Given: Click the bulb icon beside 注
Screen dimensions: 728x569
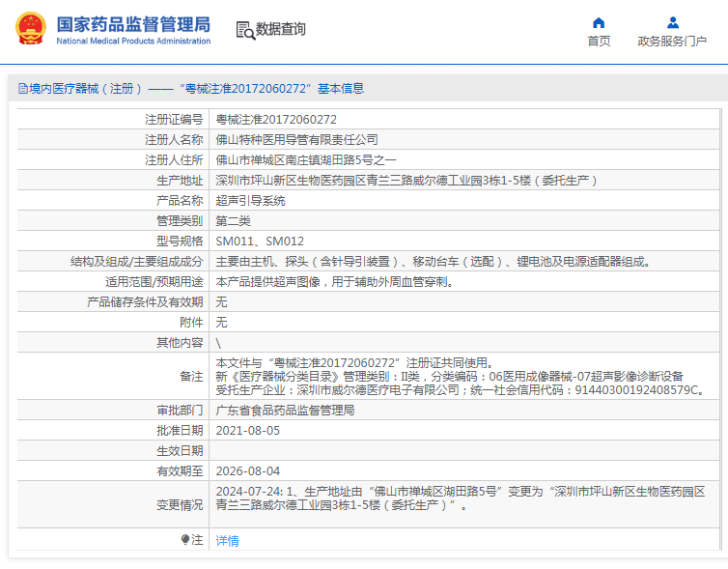Looking at the screenshot, I should (185, 539).
